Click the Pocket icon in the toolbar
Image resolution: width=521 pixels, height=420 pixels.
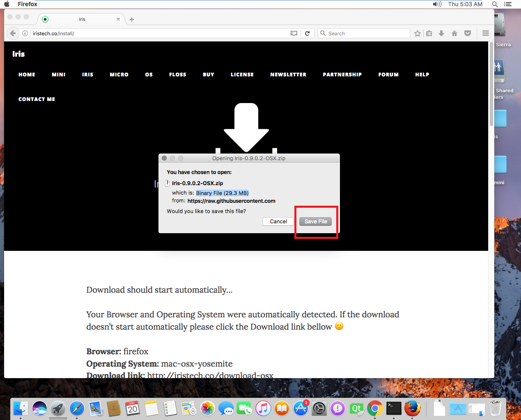point(468,33)
